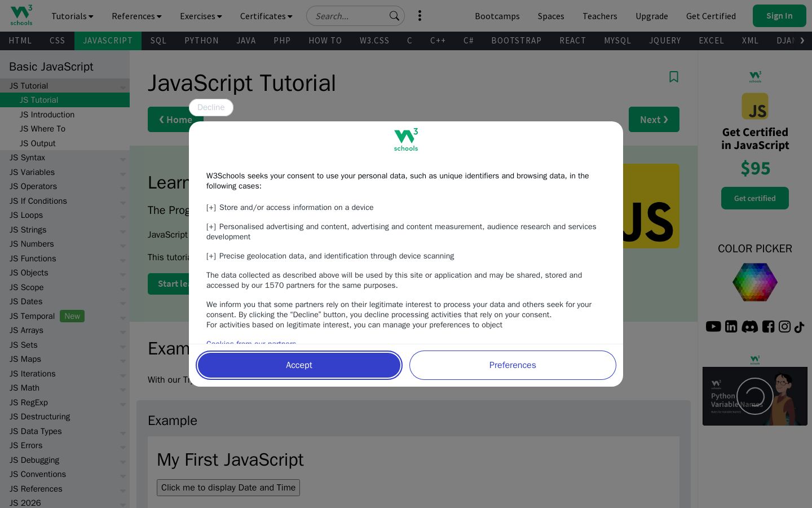Open the Teachers link

[x=600, y=16]
